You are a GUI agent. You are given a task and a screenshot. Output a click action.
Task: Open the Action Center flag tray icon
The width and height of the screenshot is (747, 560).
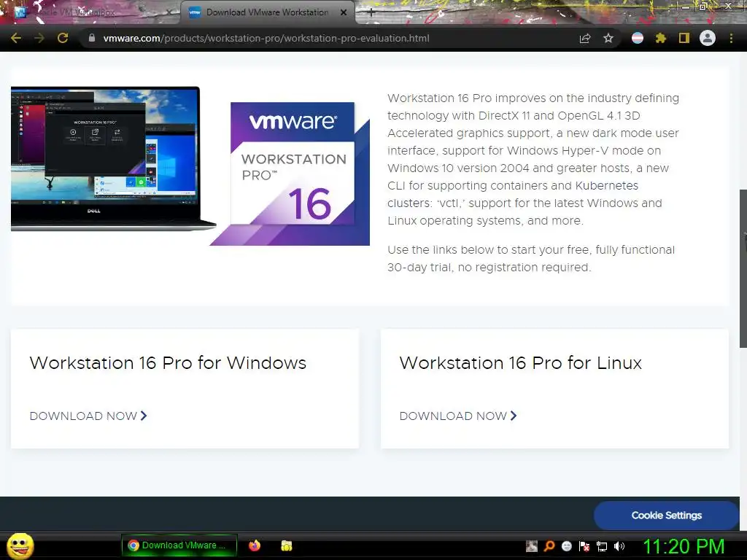(x=584, y=546)
